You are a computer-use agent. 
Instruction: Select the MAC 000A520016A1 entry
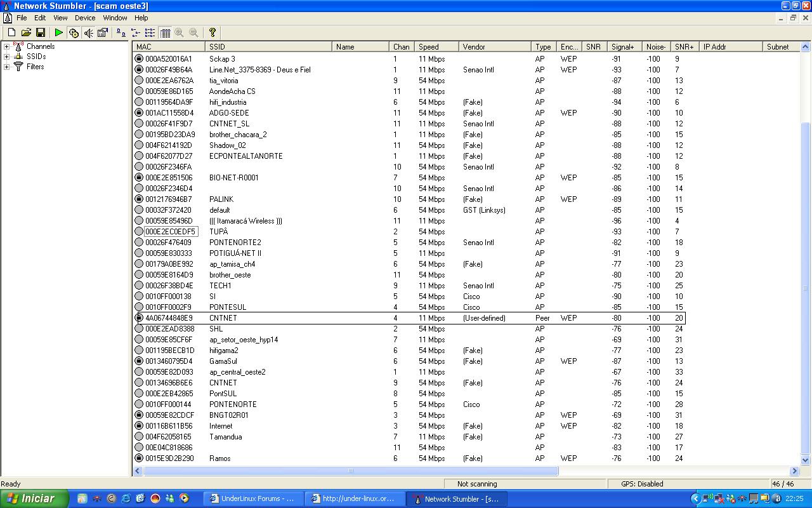168,59
